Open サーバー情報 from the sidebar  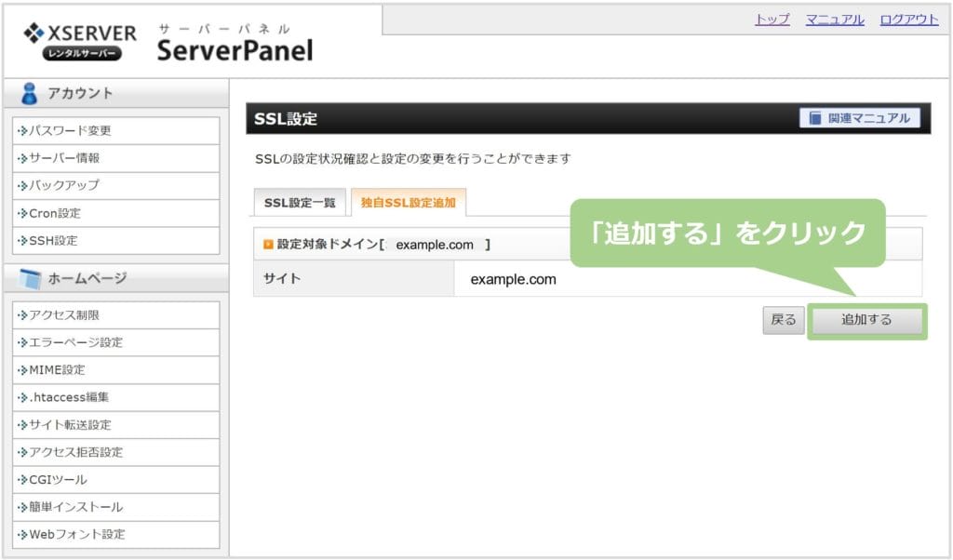64,158
